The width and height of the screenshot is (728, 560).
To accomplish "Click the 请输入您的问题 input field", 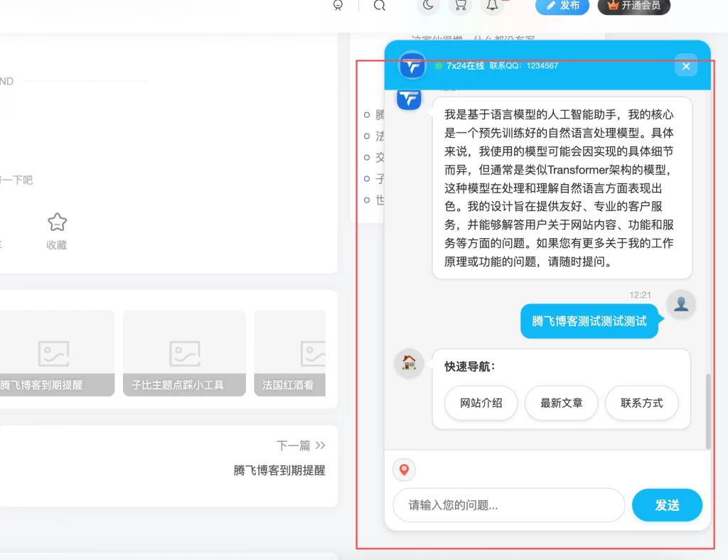I will [x=508, y=505].
